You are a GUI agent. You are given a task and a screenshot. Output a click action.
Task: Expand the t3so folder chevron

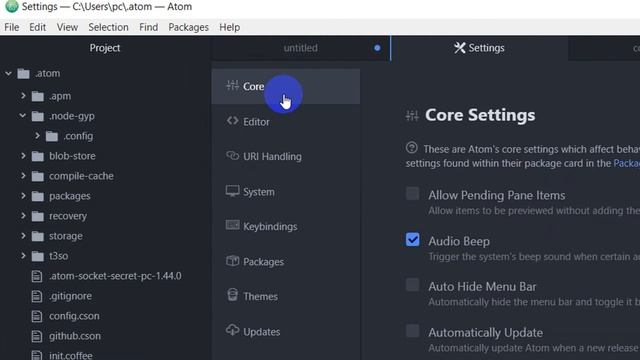coord(23,256)
